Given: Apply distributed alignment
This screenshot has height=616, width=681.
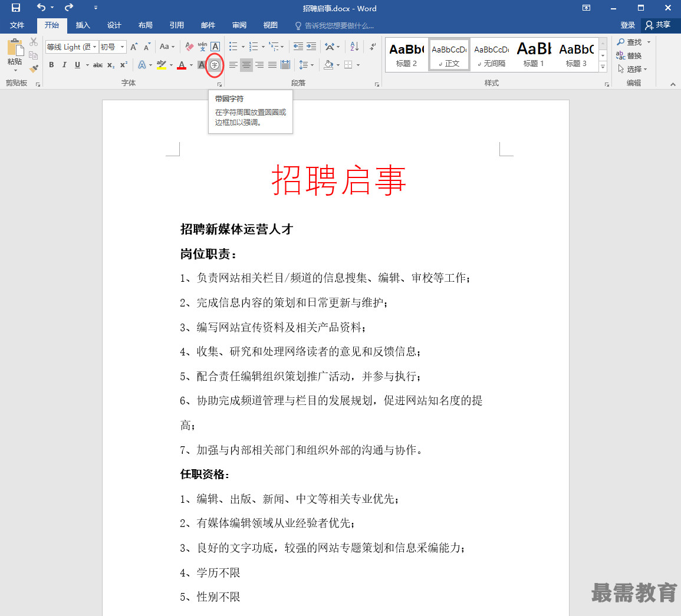Looking at the screenshot, I should click(x=285, y=65).
